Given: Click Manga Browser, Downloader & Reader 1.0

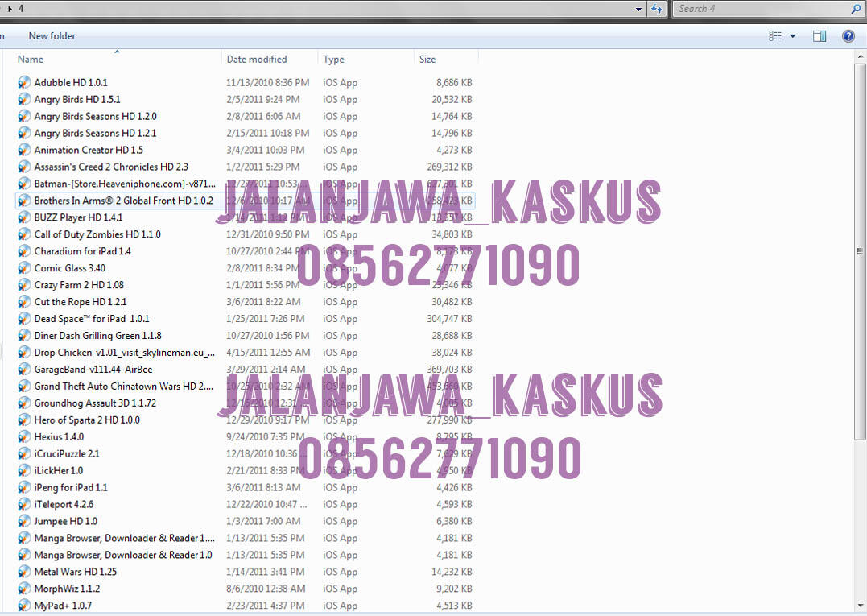Looking at the screenshot, I should 123,555.
